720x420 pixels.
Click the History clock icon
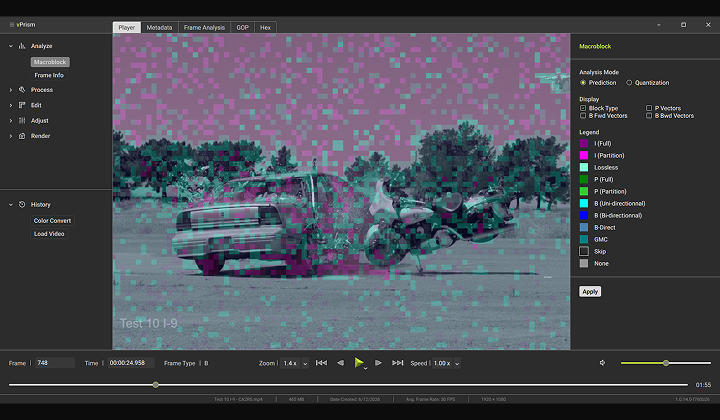pyautogui.click(x=22, y=204)
